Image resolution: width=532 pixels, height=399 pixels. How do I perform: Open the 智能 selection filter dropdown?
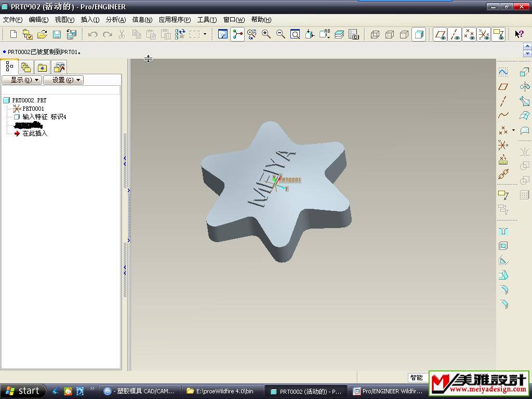(418, 378)
